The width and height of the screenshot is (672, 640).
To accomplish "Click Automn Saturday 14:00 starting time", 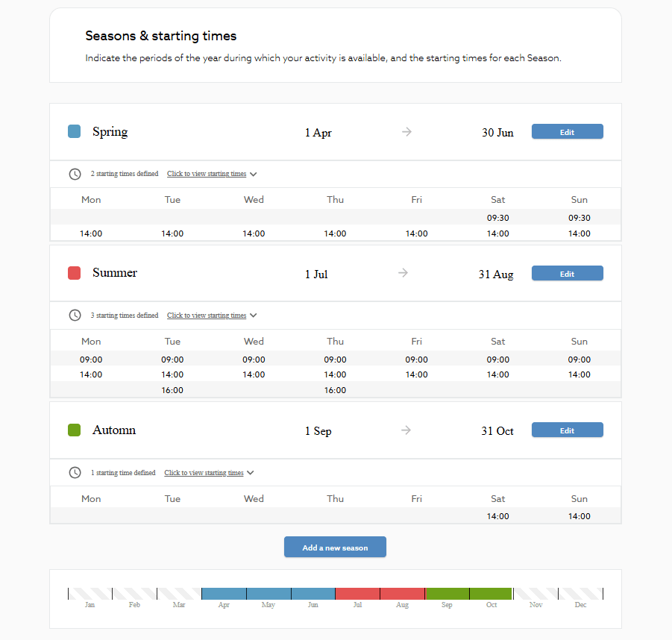I will pos(498,516).
